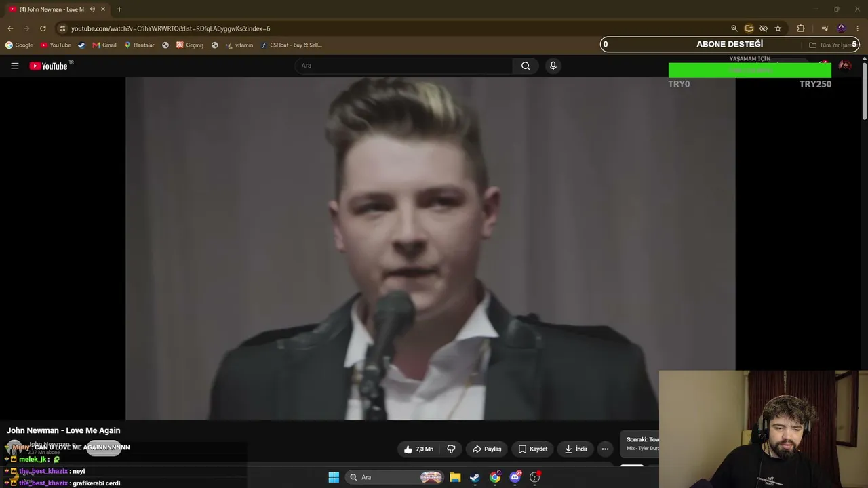The width and height of the screenshot is (868, 488).
Task: Open the Google bookmark
Action: (19, 45)
